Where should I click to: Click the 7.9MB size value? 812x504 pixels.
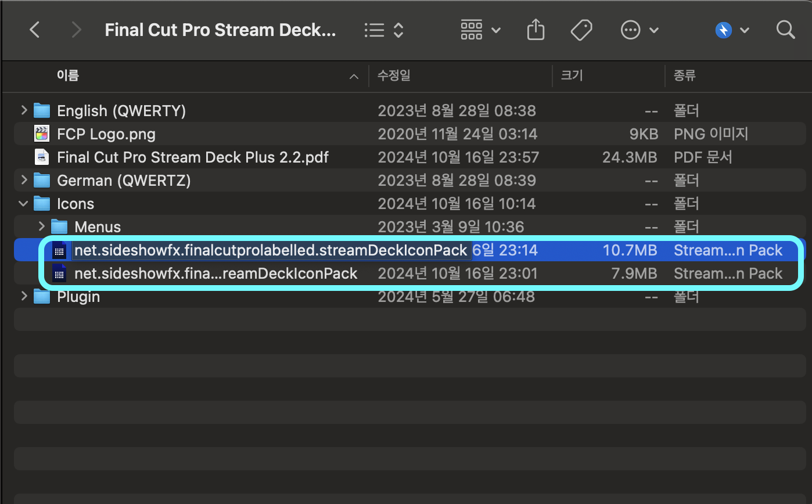click(635, 273)
